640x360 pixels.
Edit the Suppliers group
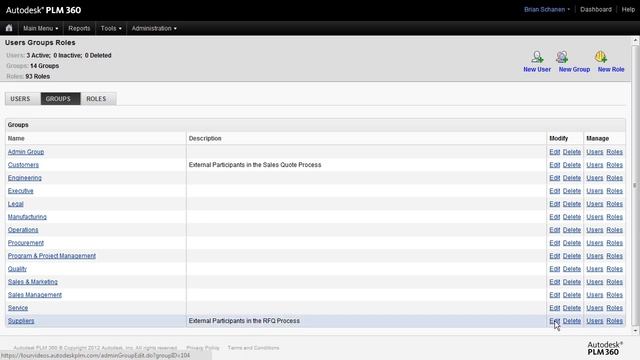pos(554,321)
